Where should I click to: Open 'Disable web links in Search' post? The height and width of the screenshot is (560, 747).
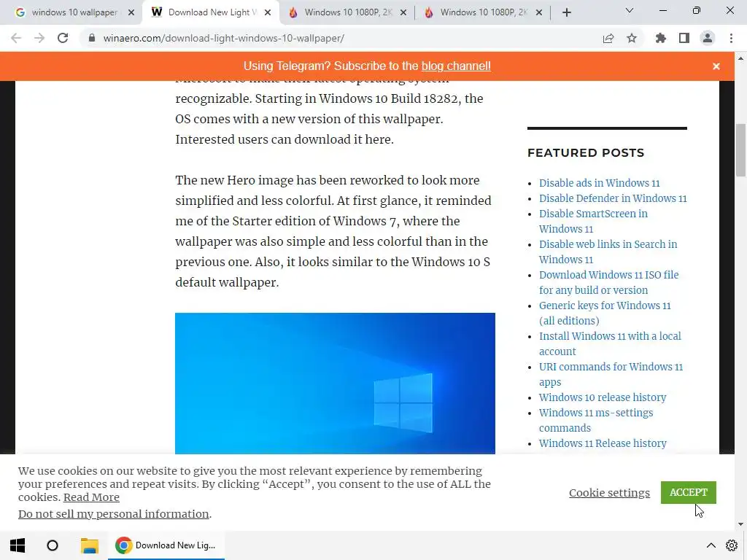(x=608, y=252)
